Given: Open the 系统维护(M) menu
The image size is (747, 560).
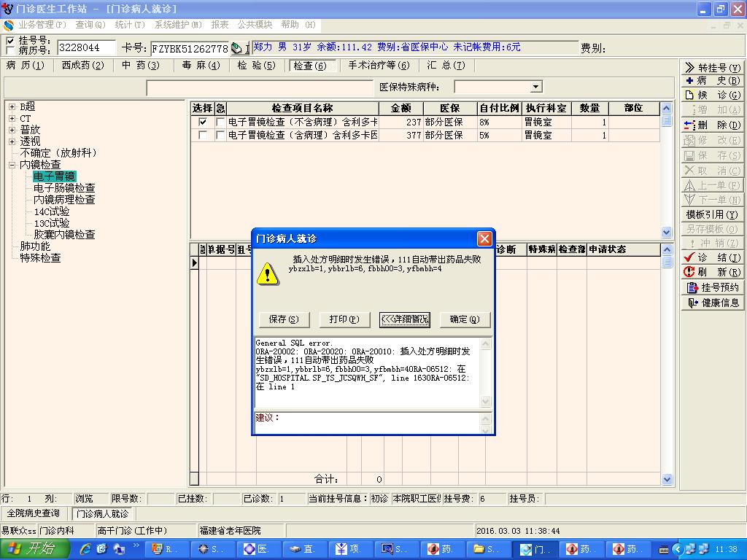Looking at the screenshot, I should tap(178, 25).
